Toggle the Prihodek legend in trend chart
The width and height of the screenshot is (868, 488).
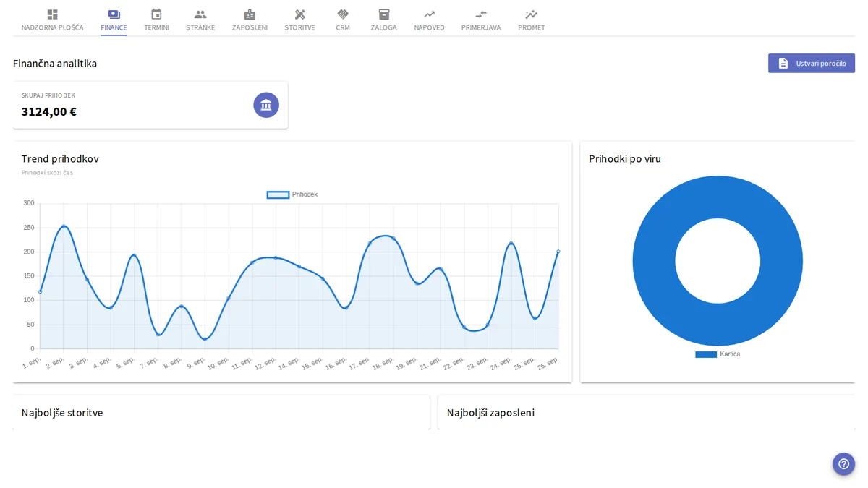click(x=292, y=194)
